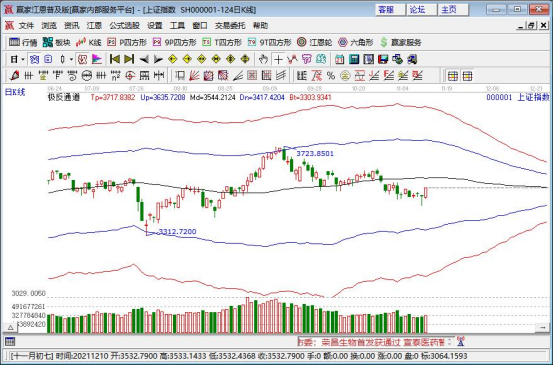Open the 六角形 hexagon tool

point(356,42)
